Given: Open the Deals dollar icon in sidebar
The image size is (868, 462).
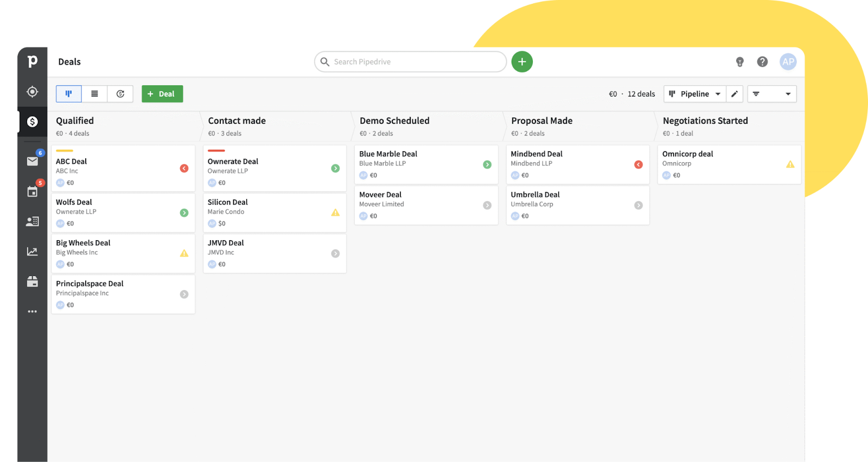Looking at the screenshot, I should (x=33, y=121).
